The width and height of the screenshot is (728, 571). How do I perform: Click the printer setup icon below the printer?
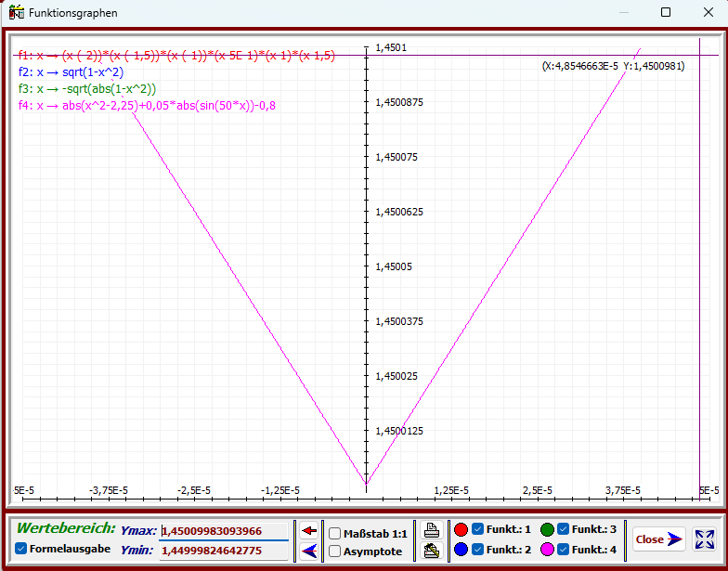431,552
